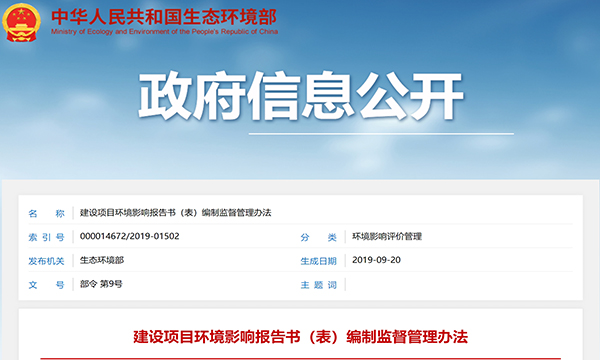
Task: Click the 文号 field label
Action: [x=46, y=285]
